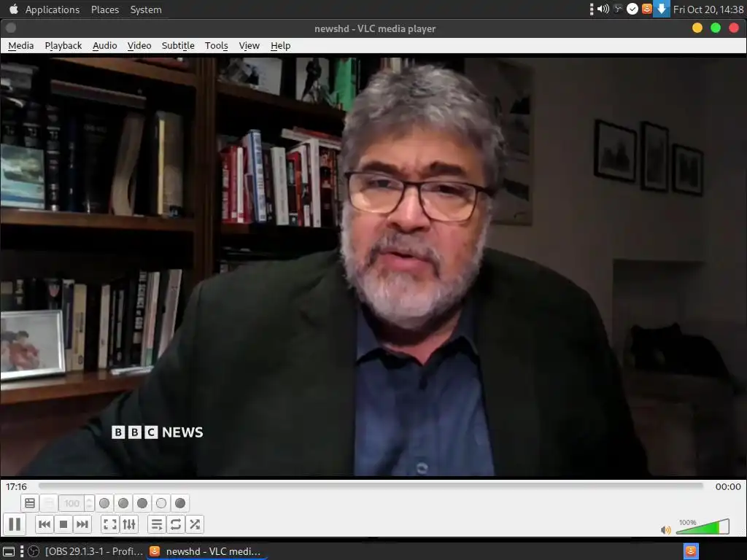Click the elapsed time 17:16 label
The height and width of the screenshot is (560, 747).
click(x=16, y=486)
